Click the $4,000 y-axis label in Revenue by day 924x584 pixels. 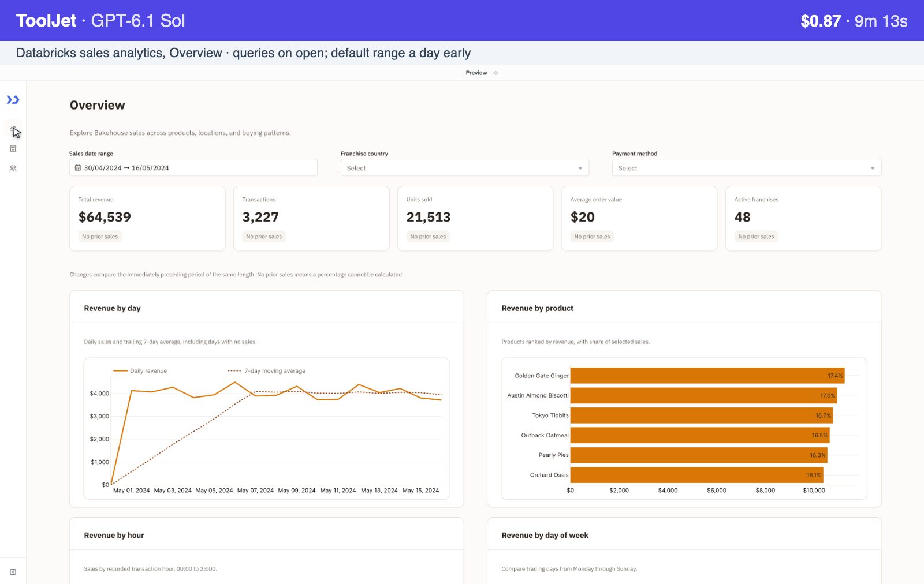99,394
